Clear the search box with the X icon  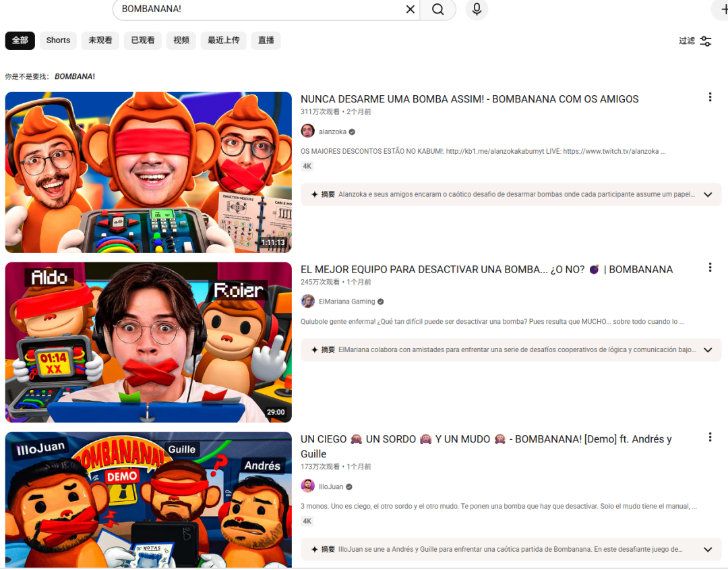coord(410,9)
